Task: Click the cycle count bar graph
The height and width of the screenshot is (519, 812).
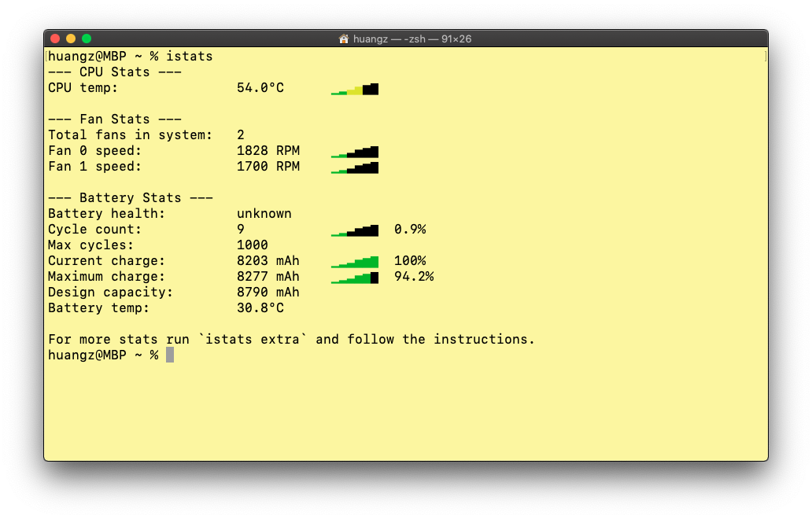Action: click(355, 230)
